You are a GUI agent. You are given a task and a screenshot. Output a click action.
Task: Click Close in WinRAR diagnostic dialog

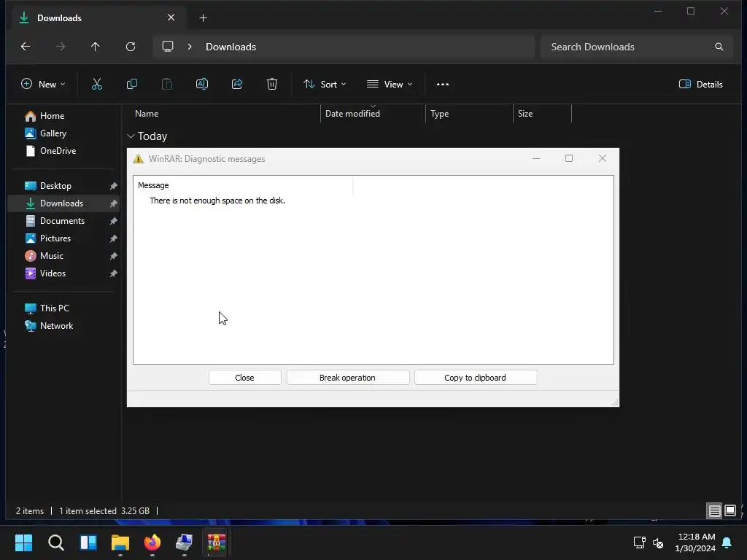click(x=245, y=378)
